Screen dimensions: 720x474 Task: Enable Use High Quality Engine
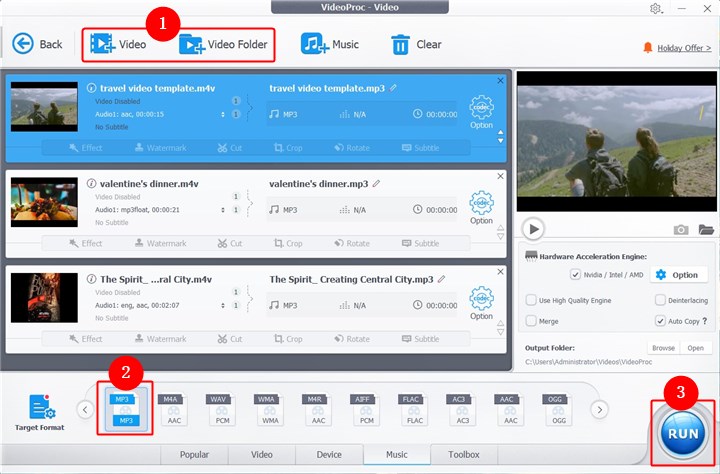[531, 300]
